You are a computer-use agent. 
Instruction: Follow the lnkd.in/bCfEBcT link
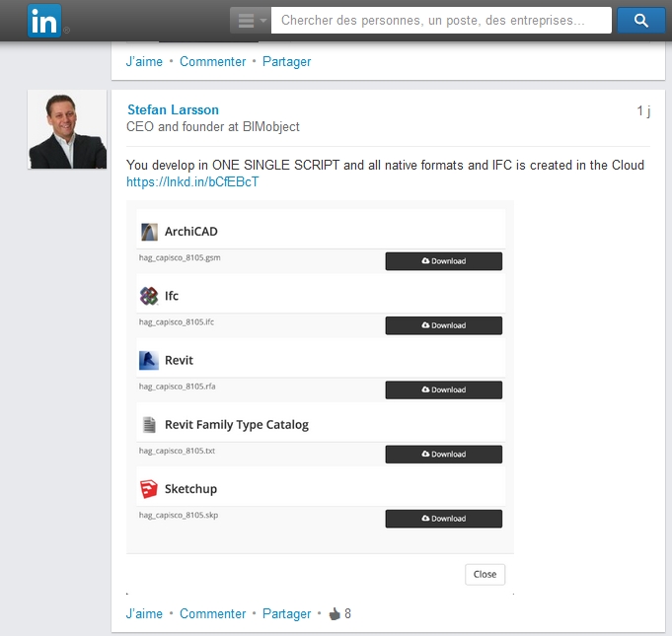coord(192,182)
